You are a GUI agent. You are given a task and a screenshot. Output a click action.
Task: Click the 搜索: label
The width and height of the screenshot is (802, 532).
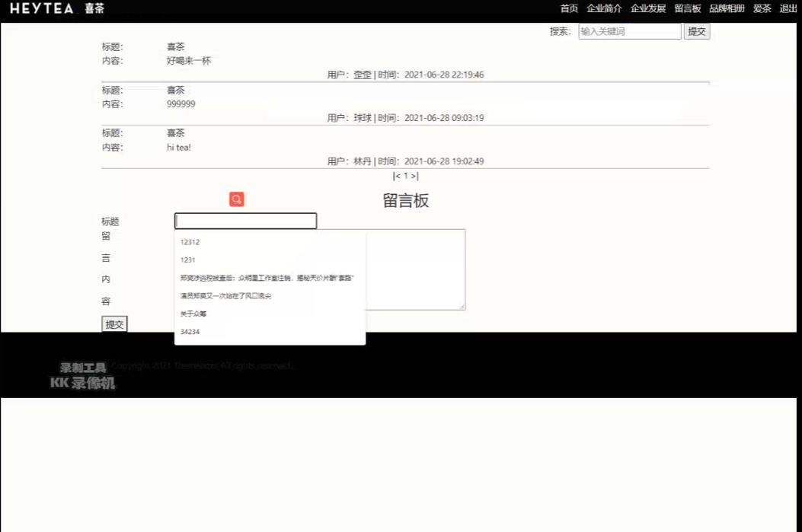click(560, 31)
